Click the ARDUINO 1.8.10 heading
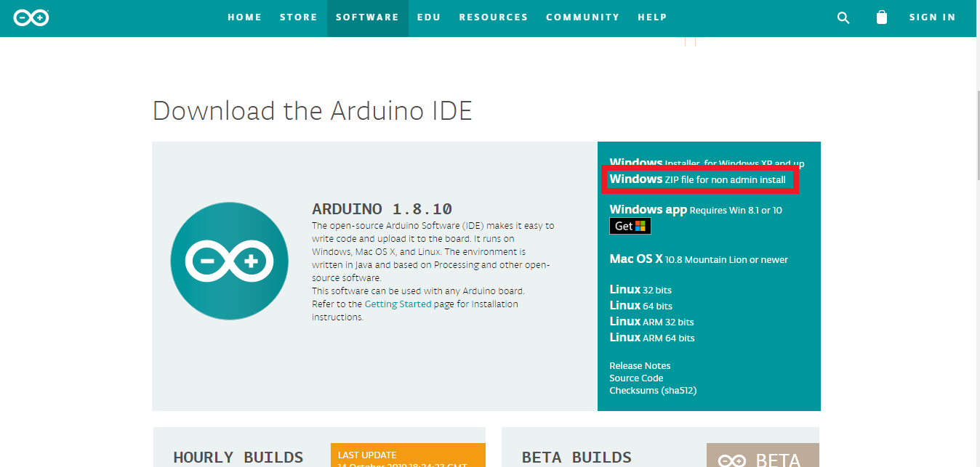This screenshot has height=467, width=980. 382,209
